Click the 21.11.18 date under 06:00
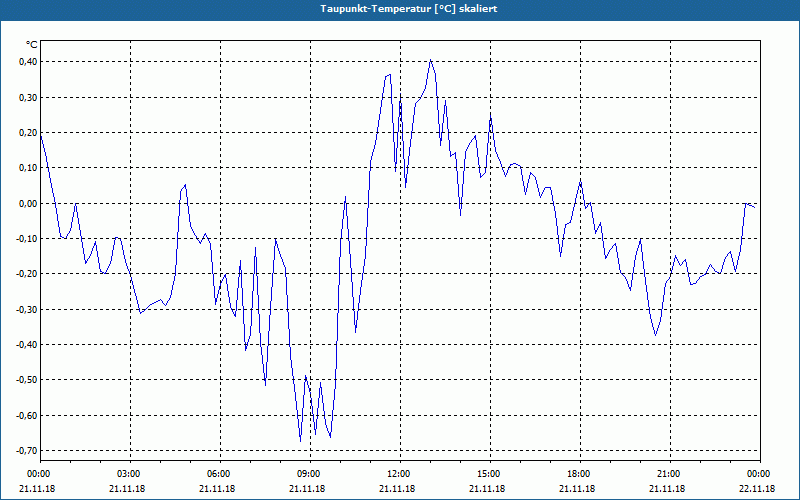 [217, 488]
